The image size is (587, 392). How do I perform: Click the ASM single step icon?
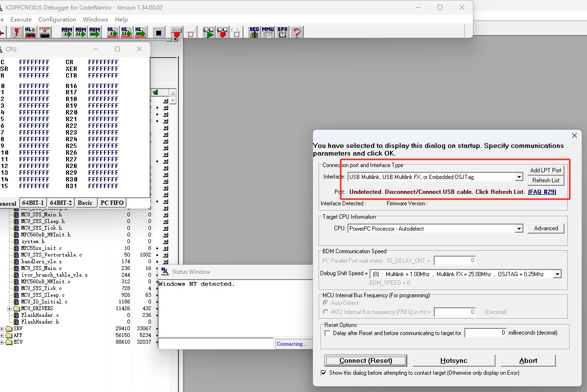tap(67, 33)
